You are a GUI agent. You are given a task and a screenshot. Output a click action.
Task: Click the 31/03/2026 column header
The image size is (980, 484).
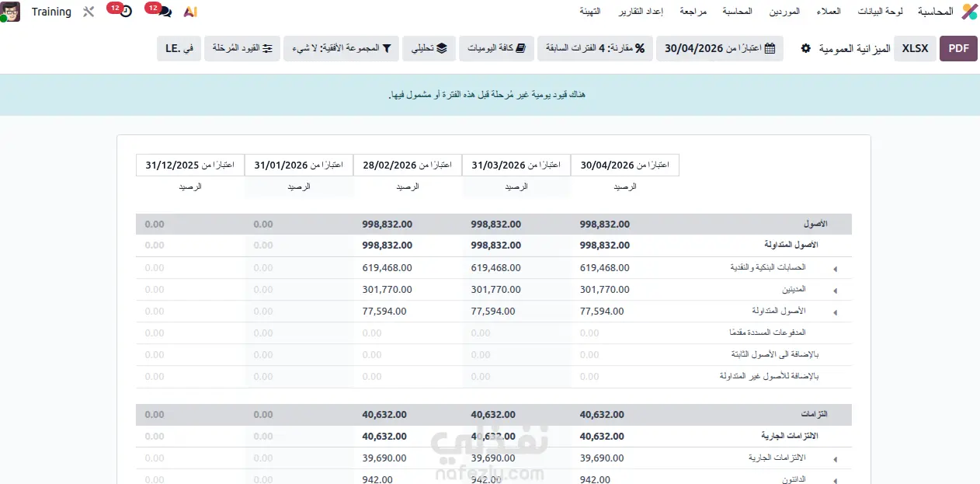coord(516,165)
